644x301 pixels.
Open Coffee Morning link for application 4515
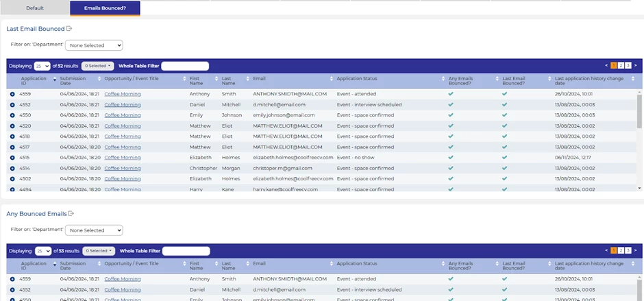coord(123,158)
